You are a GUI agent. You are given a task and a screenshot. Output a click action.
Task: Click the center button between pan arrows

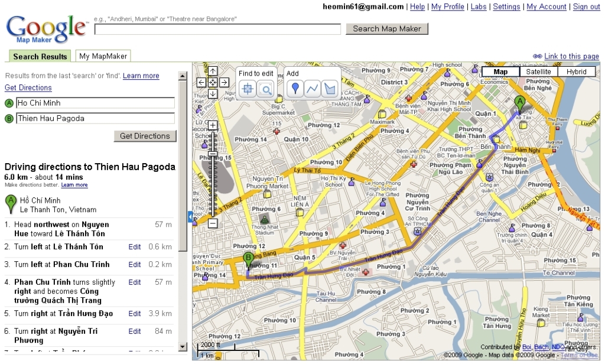tap(213, 82)
